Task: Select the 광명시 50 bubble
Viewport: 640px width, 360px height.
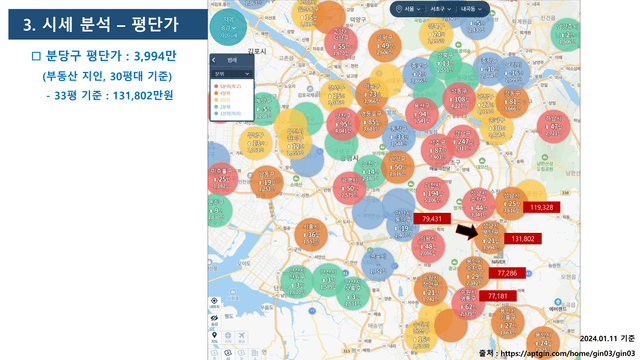Action: [349, 189]
